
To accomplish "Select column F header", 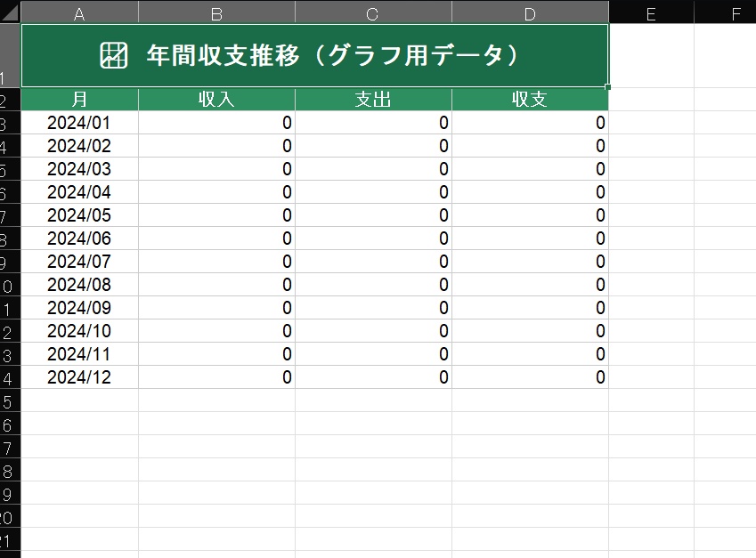I will tap(725, 12).
